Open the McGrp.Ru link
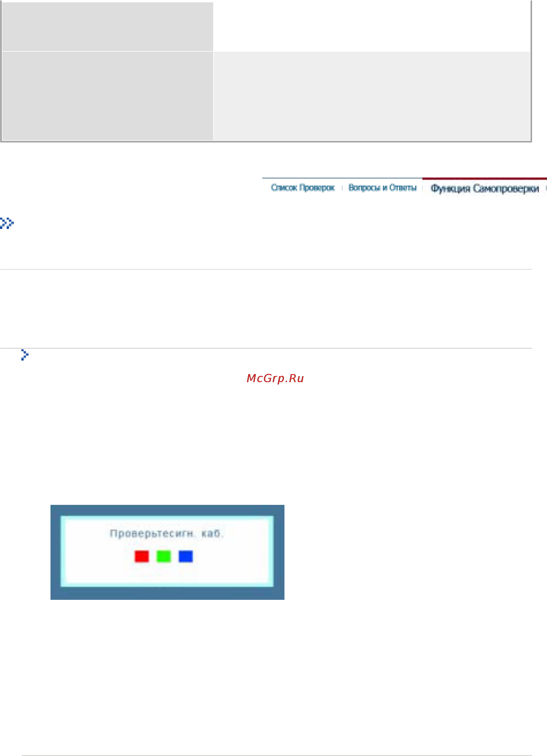Image resolution: width=547 pixels, height=756 pixels. tap(275, 378)
